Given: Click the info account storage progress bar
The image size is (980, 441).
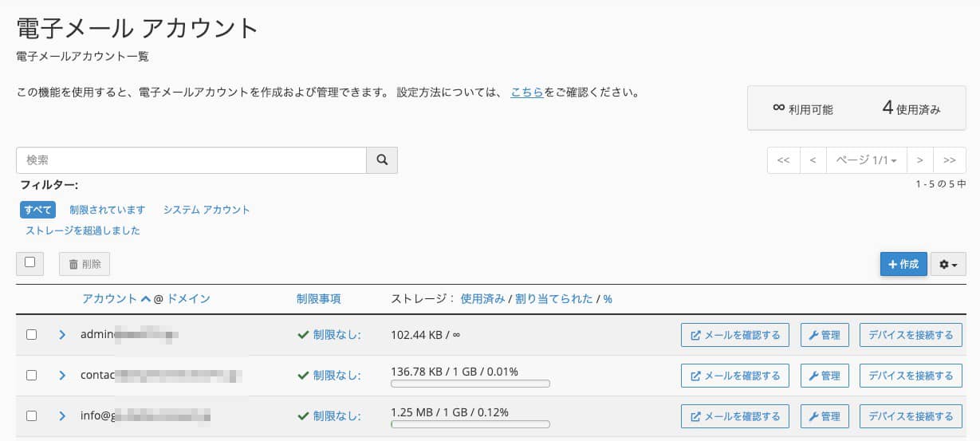Looking at the screenshot, I should tap(470, 424).
